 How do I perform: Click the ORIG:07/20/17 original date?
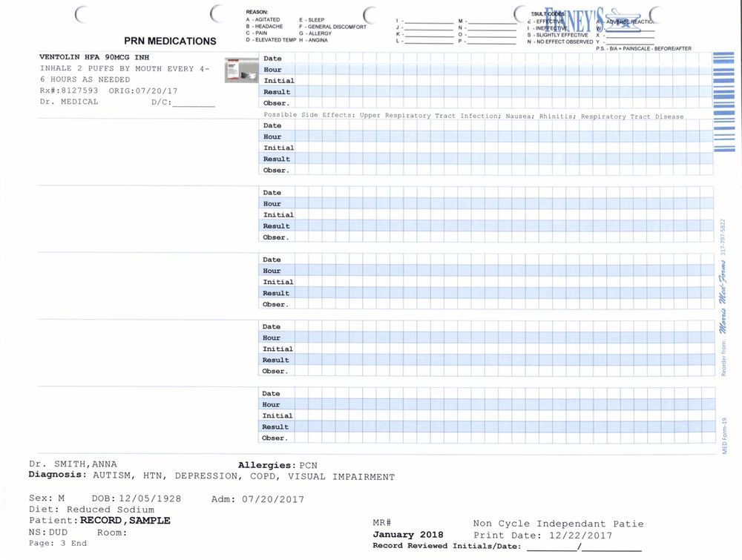143,90
